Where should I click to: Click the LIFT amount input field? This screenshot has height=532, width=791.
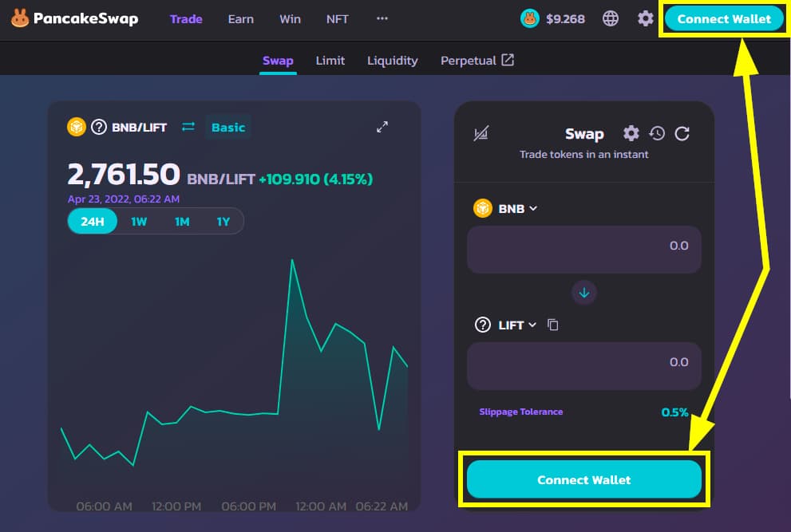[584, 365]
